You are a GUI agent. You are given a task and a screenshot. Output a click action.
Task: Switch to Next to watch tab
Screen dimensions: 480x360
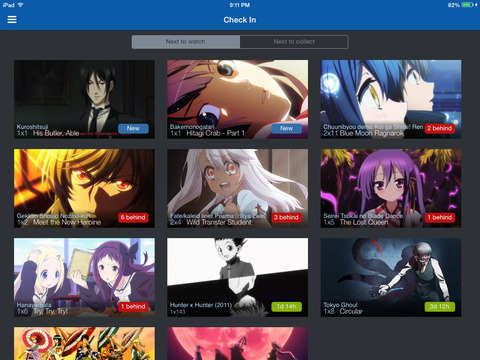(186, 42)
